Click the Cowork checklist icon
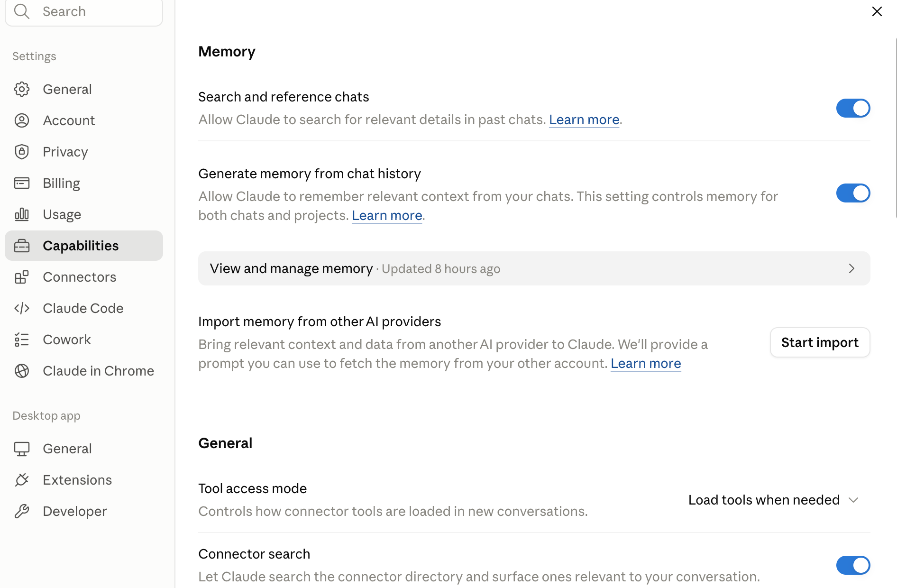This screenshot has height=588, width=897. pyautogui.click(x=22, y=340)
